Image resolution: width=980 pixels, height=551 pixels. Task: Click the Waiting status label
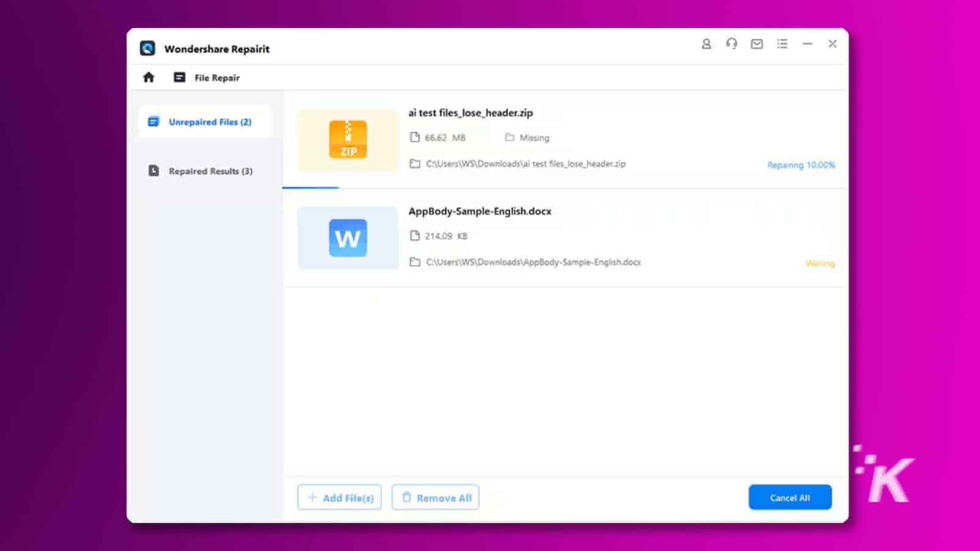coord(820,263)
